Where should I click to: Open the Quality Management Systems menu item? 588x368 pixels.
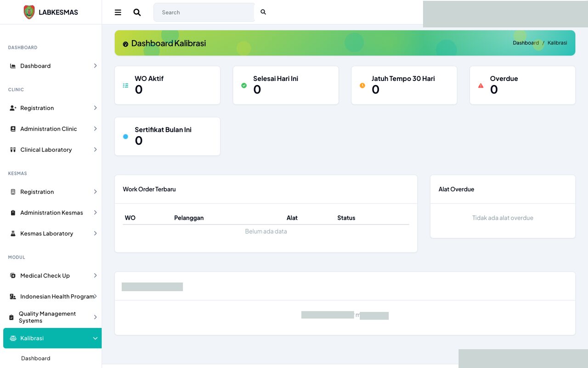pos(52,317)
